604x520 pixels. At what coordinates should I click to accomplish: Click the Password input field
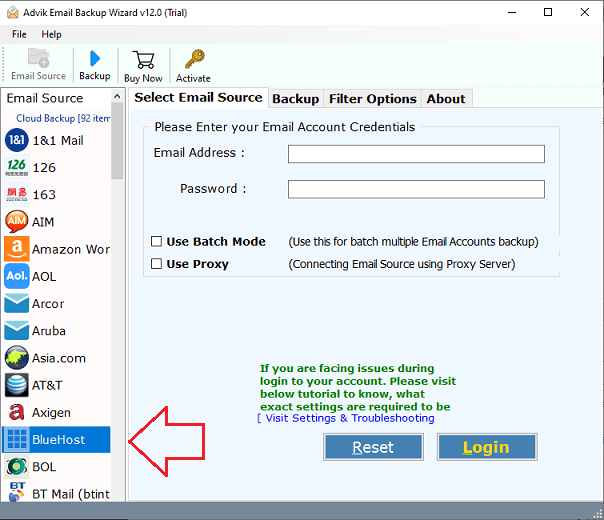pyautogui.click(x=416, y=189)
